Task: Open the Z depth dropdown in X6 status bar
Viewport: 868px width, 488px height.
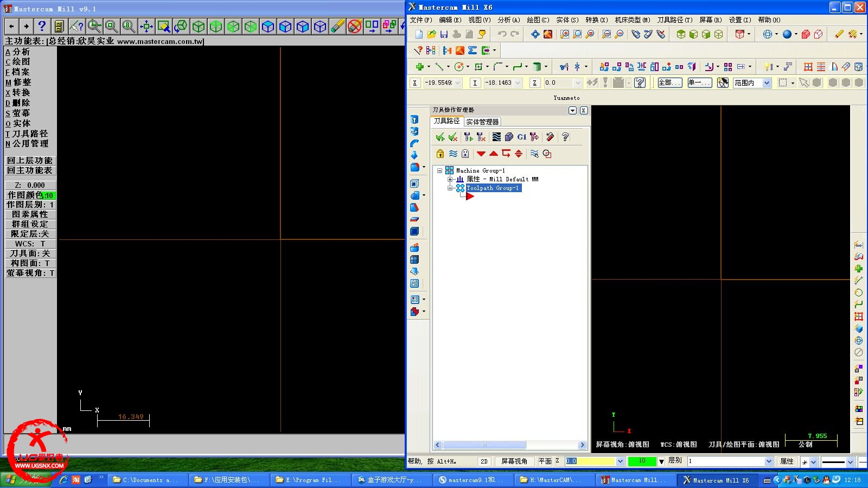Action: coord(620,461)
